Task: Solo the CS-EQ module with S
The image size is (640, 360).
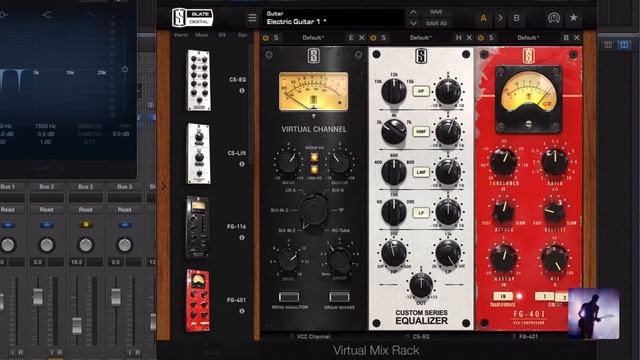Action: (x=384, y=38)
